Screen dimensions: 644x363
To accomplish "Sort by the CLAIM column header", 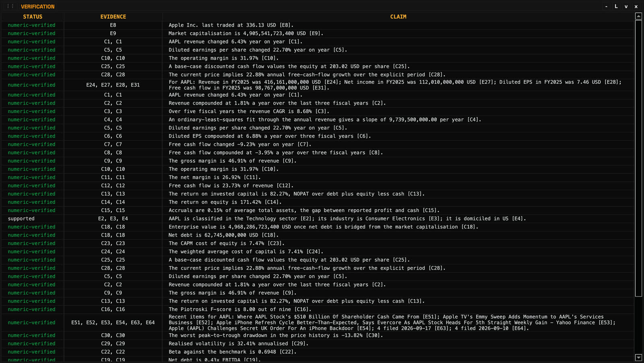I will (x=398, y=16).
